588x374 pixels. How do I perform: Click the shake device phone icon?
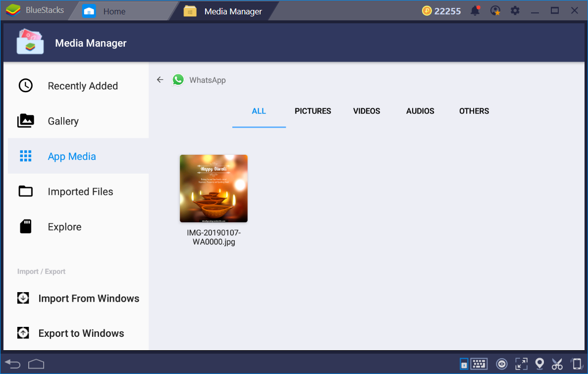click(576, 364)
